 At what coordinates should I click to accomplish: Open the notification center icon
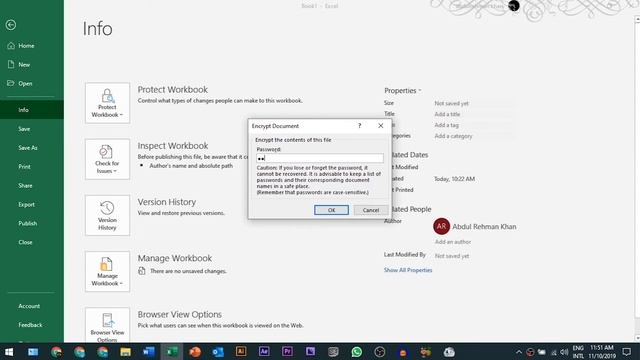(x=627, y=352)
